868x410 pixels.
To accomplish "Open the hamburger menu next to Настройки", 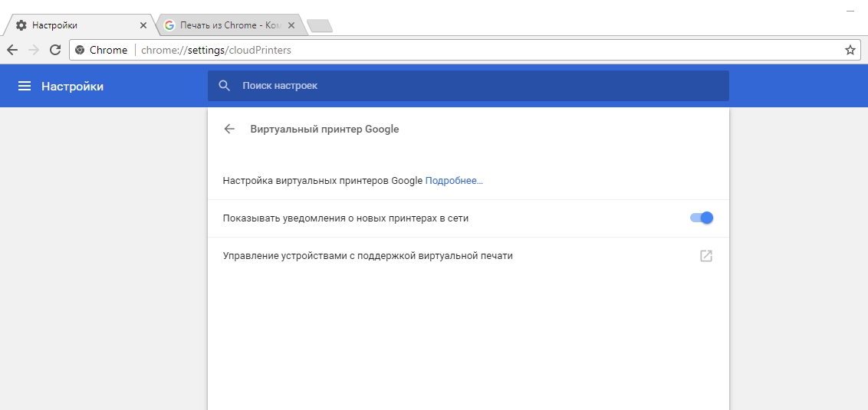I will pyautogui.click(x=25, y=87).
